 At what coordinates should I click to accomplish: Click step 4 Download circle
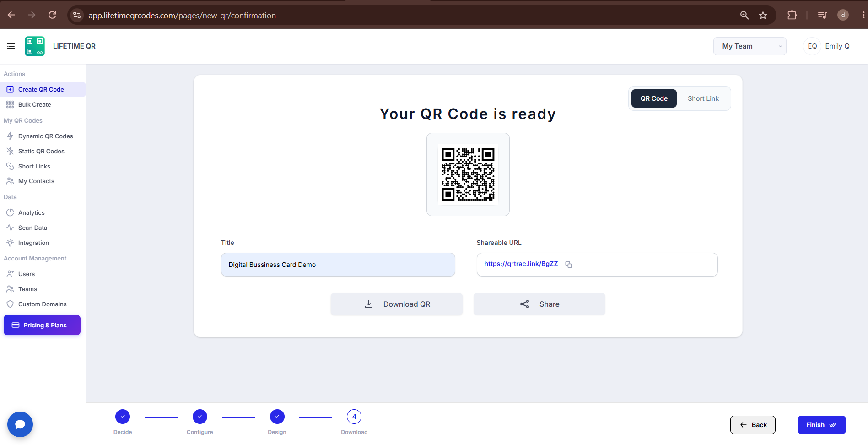[x=354, y=417]
